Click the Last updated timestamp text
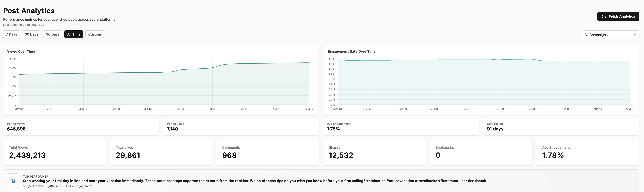Viewport: 644px width, 192px height. 24,25
